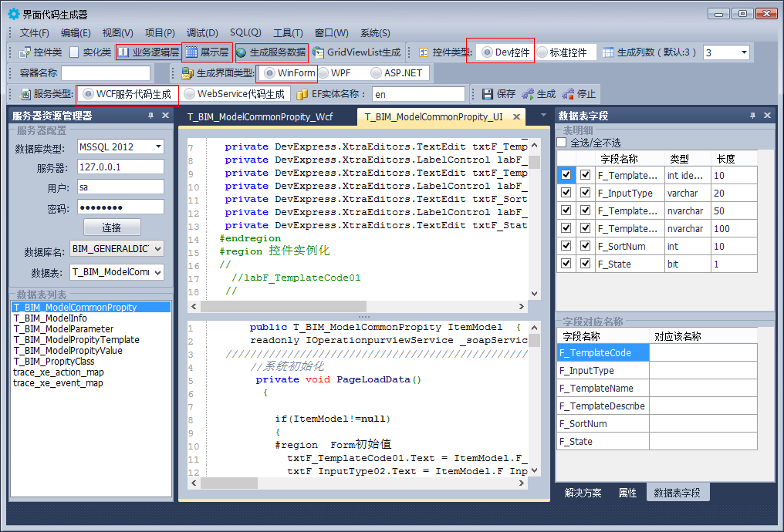
Task: Switch to 解决方案 bottom tab
Action: [x=583, y=493]
